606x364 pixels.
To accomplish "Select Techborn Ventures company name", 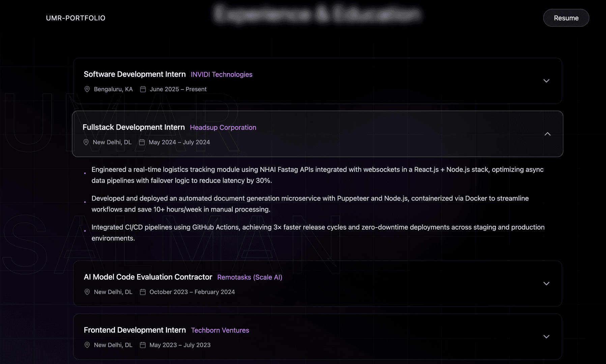I will point(220,331).
